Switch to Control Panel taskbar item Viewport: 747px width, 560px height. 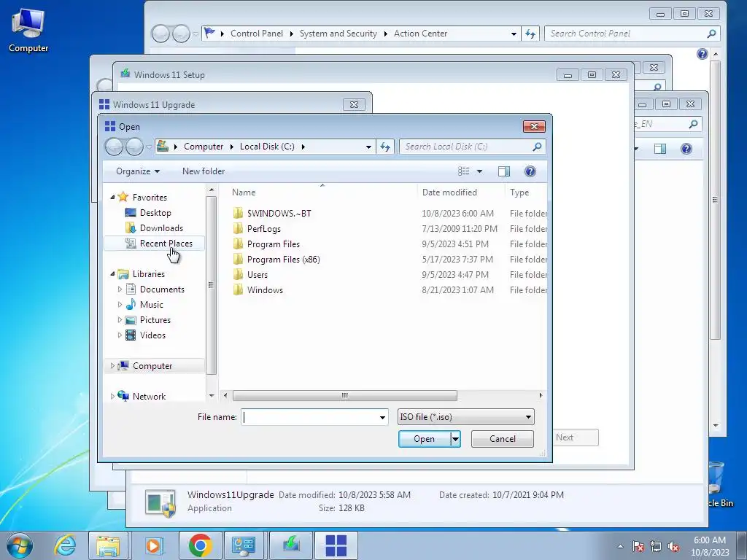(244, 545)
